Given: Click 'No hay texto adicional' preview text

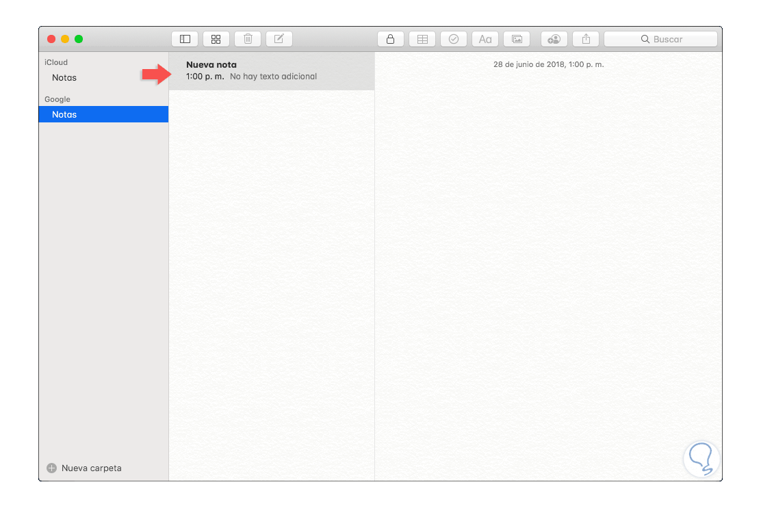Looking at the screenshot, I should 273,77.
